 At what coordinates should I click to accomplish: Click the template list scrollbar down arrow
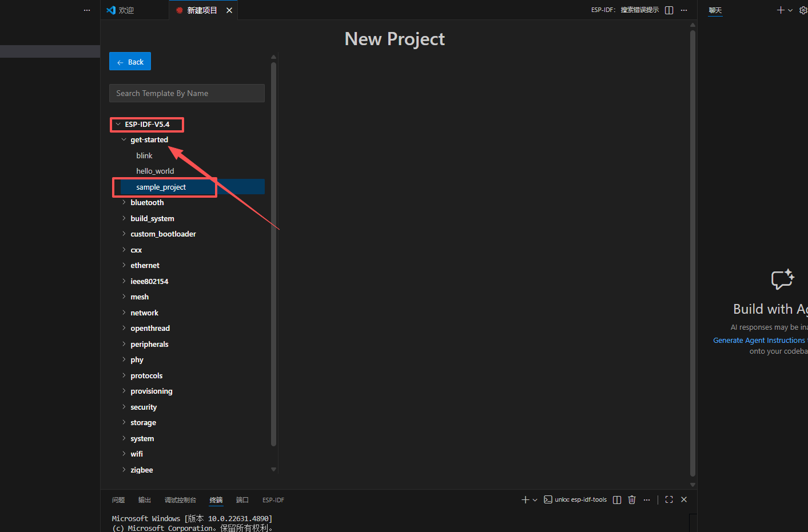pos(273,469)
